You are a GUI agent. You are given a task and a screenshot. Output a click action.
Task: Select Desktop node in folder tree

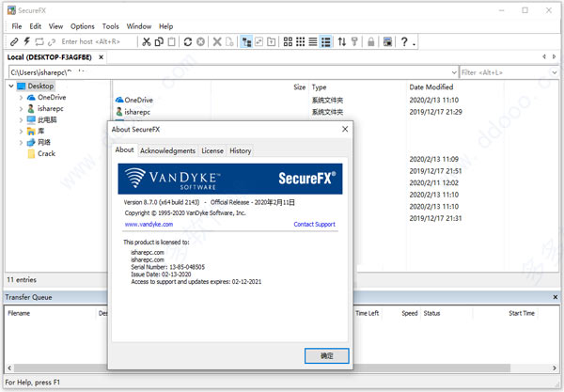(x=40, y=86)
